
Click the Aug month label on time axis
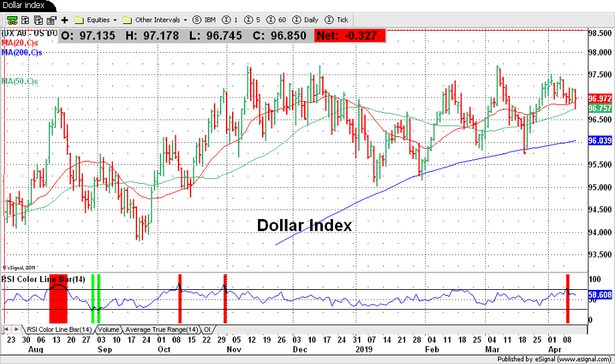[x=35, y=349]
